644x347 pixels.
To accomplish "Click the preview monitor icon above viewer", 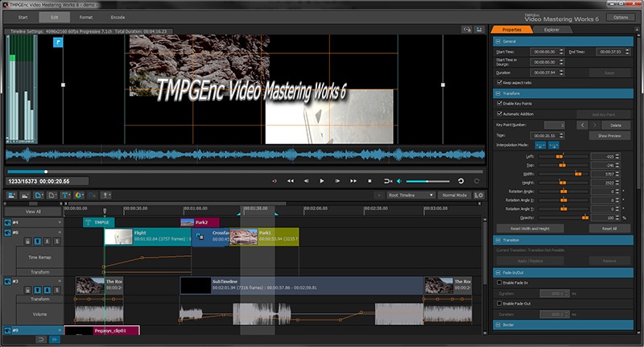I will [x=467, y=30].
